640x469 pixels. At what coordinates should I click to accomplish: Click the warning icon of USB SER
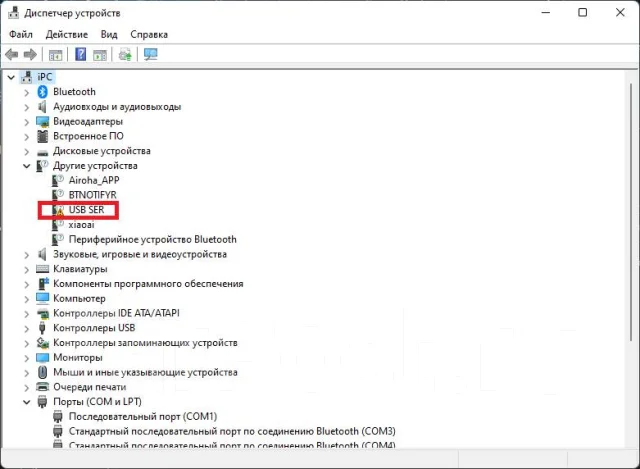tap(58, 210)
